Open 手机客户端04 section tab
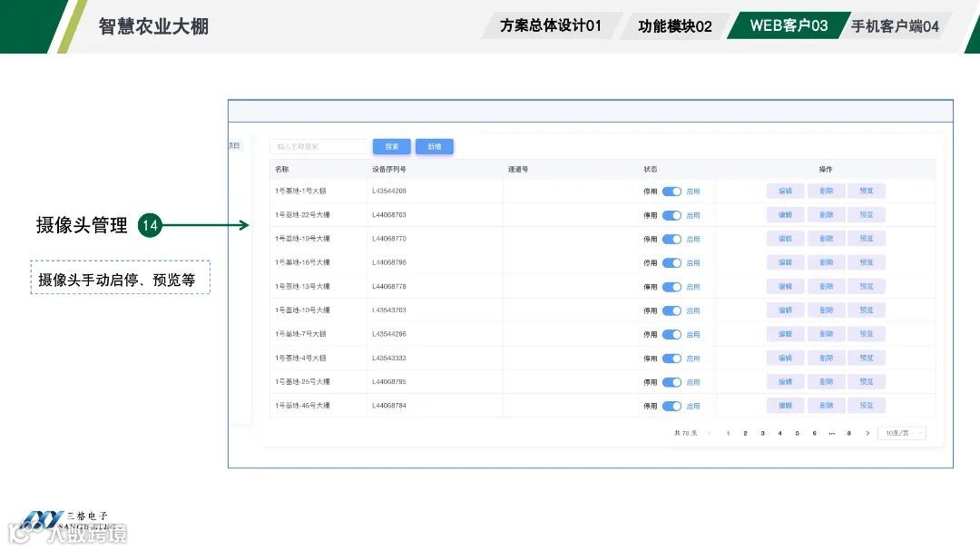 click(x=895, y=25)
